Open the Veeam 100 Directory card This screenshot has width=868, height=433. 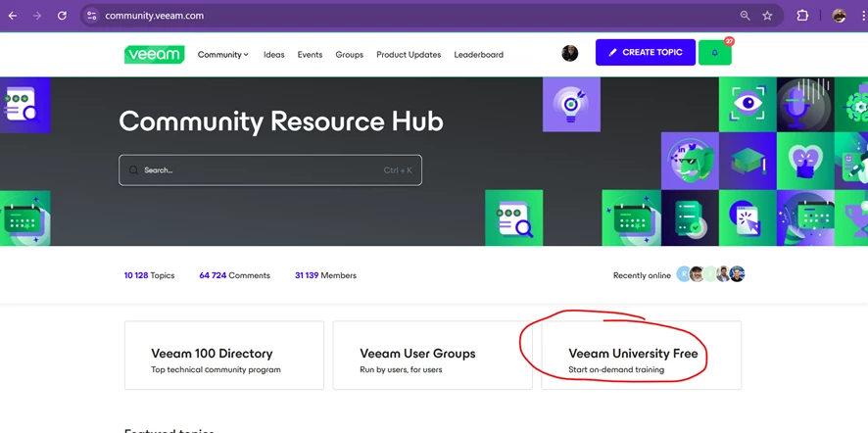pyautogui.click(x=224, y=355)
